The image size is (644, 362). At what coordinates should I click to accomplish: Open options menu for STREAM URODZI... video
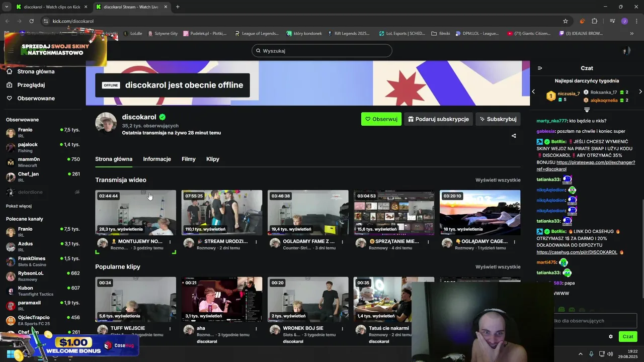[x=256, y=242]
